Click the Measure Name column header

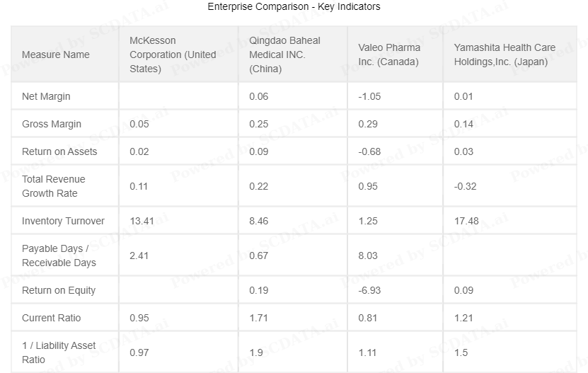point(55,54)
